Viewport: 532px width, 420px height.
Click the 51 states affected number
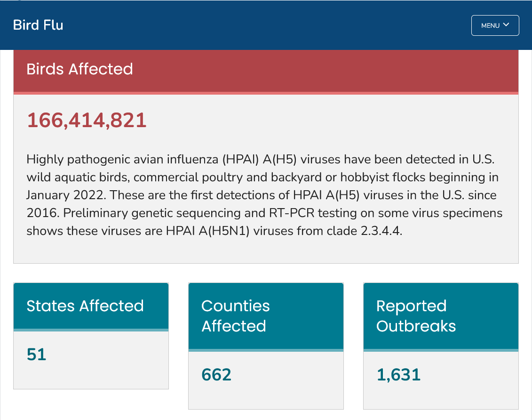coord(36,355)
